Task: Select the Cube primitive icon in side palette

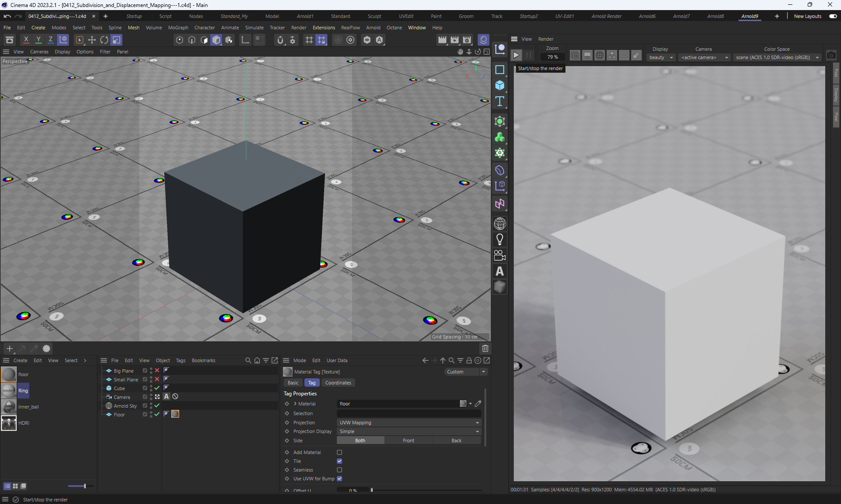Action: (x=500, y=85)
